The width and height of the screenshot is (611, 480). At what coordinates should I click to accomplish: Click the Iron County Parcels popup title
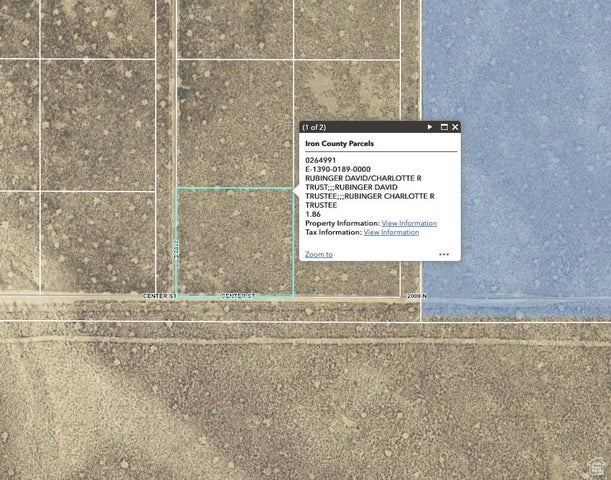(x=339, y=143)
